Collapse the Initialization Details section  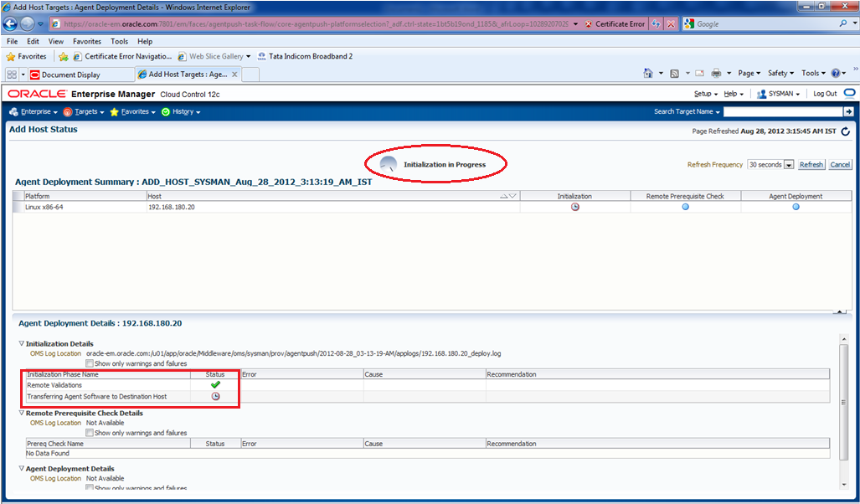pyautogui.click(x=22, y=344)
